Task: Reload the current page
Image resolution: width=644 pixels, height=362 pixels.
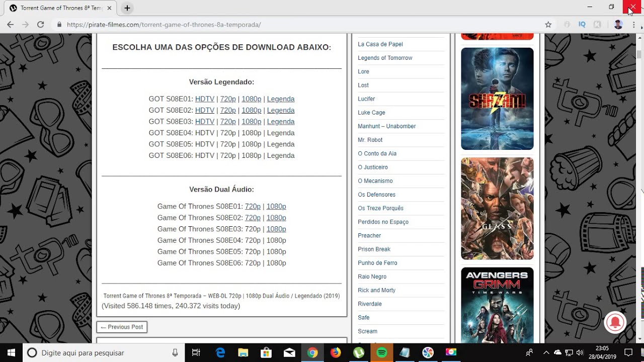Action: (41, 24)
